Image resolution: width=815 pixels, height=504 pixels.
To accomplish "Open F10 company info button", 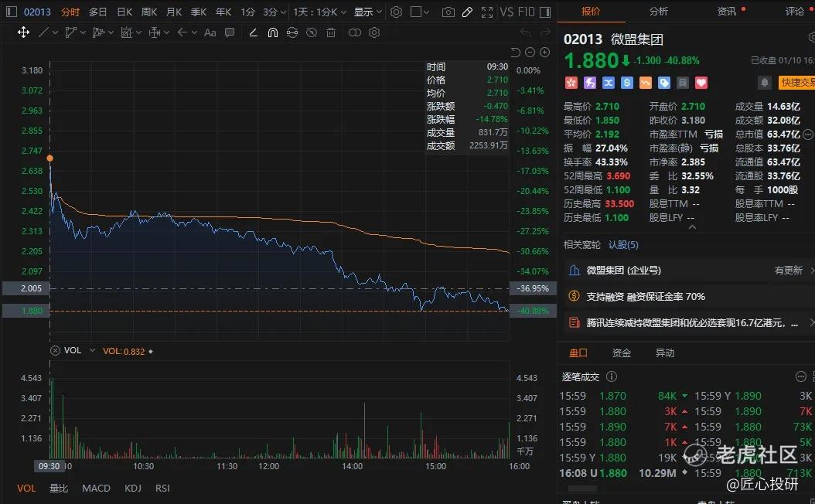I will pyautogui.click(x=526, y=12).
